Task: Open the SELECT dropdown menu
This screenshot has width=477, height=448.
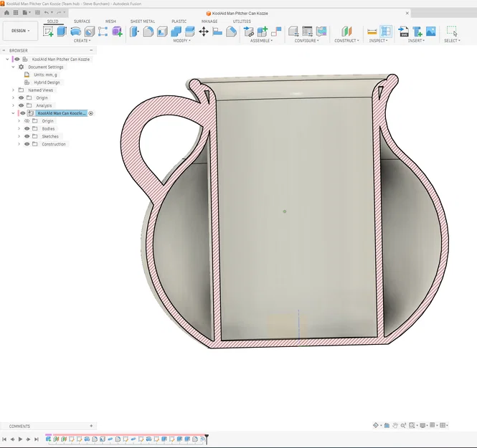Action: pyautogui.click(x=452, y=41)
